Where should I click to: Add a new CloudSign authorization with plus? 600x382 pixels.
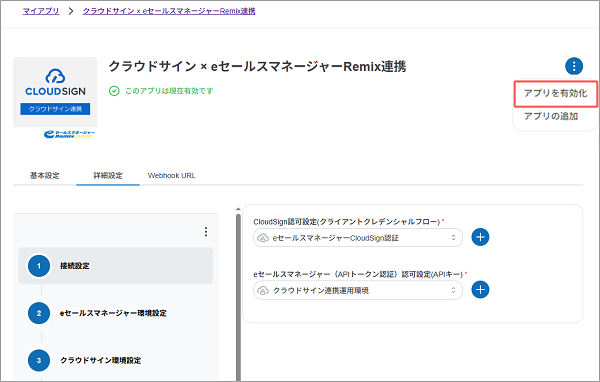tap(480, 237)
